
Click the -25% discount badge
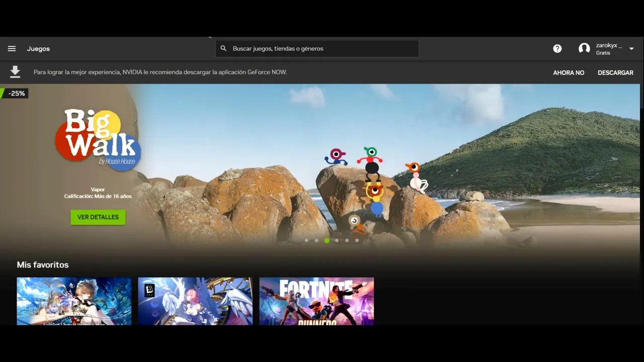pyautogui.click(x=15, y=94)
